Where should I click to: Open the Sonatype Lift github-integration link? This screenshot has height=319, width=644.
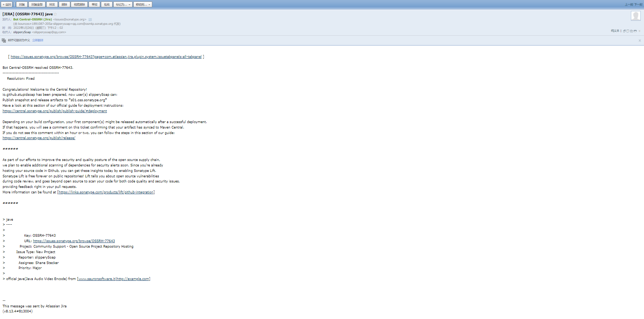click(x=106, y=192)
